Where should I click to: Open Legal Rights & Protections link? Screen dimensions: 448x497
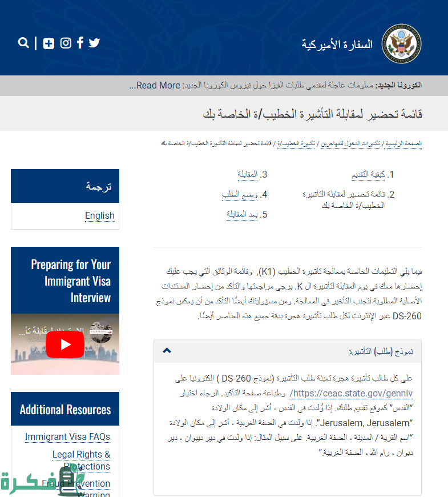pos(82,460)
